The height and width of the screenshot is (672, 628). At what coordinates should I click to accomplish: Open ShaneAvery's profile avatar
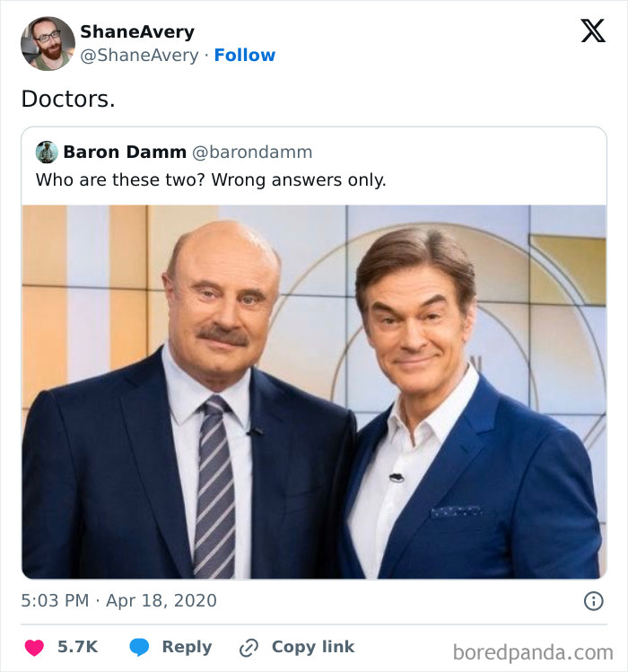click(48, 43)
